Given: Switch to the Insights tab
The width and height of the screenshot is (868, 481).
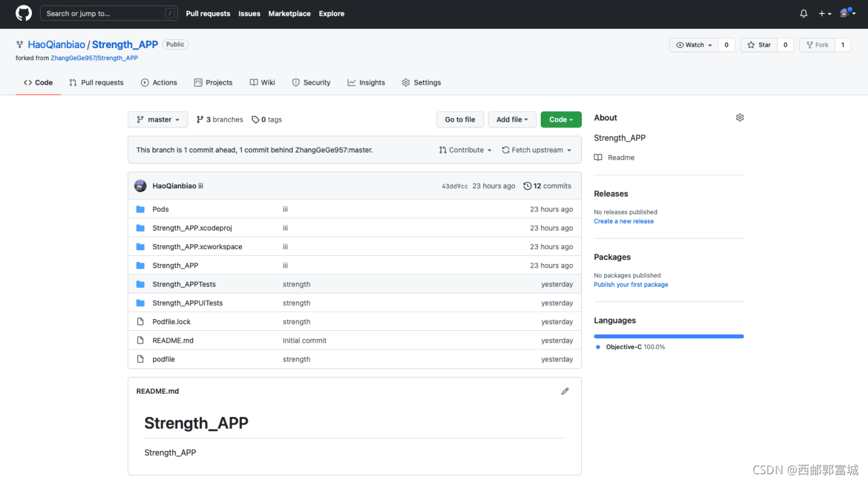Looking at the screenshot, I should [366, 82].
